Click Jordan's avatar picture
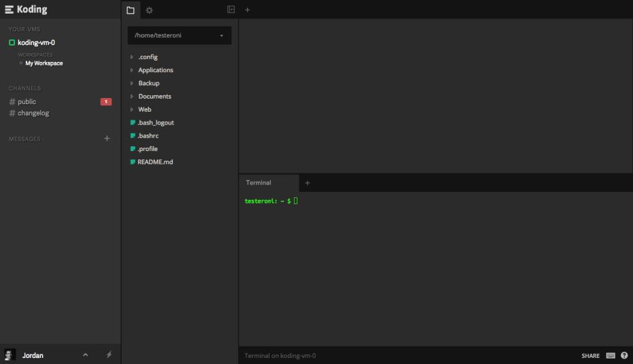Screen dimensions: 633x364 click(10, 354)
